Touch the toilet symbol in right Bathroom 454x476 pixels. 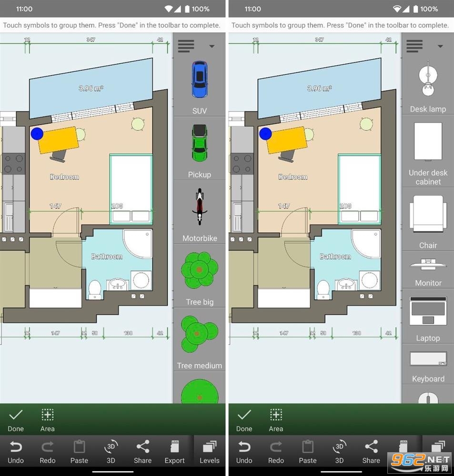[x=323, y=290]
